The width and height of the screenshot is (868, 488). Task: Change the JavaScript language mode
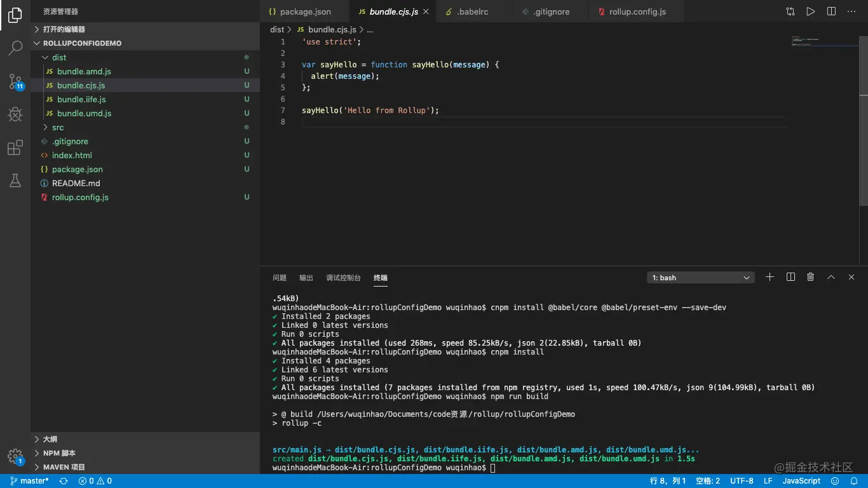click(801, 481)
